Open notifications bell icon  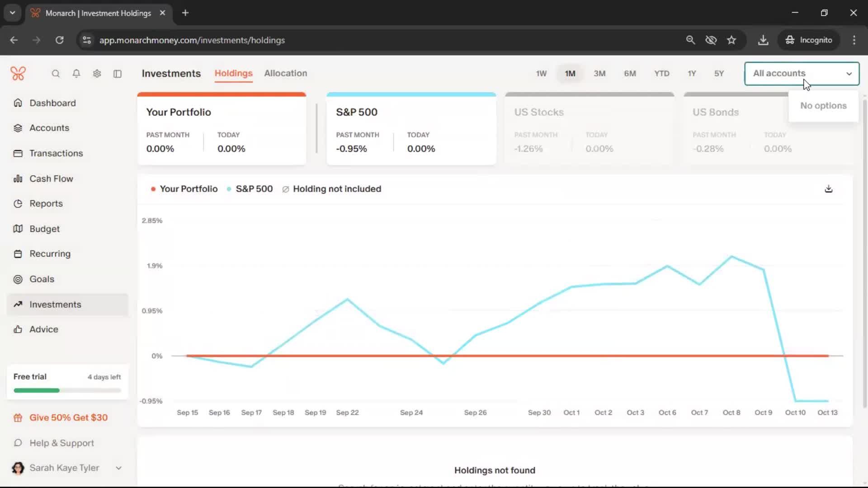(x=76, y=74)
